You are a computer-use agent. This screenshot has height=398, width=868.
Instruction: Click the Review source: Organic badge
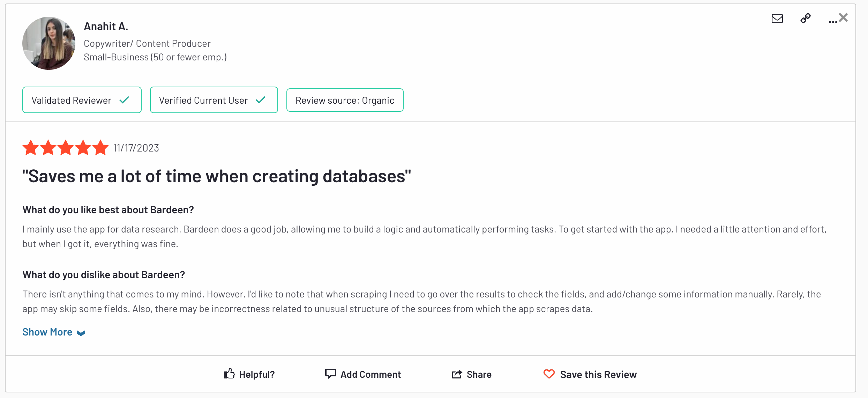tap(345, 100)
